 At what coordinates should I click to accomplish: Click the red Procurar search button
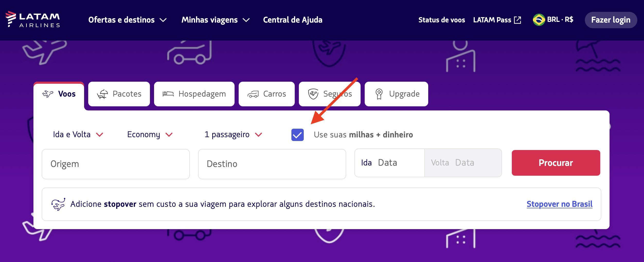point(556,163)
